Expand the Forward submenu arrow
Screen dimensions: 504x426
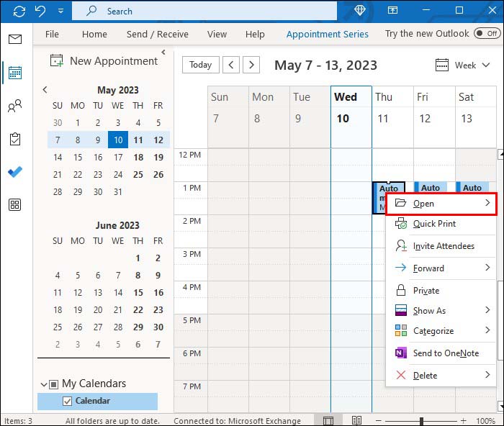(x=487, y=268)
